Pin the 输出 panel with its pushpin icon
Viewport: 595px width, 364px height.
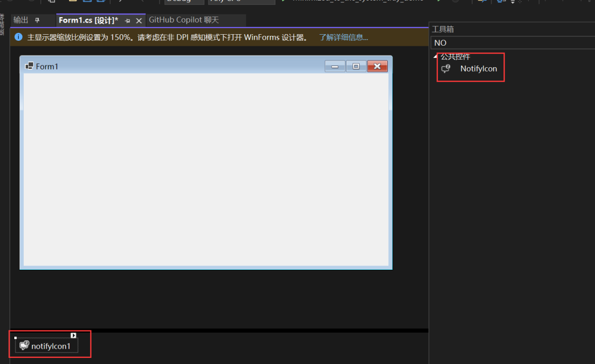pos(37,20)
